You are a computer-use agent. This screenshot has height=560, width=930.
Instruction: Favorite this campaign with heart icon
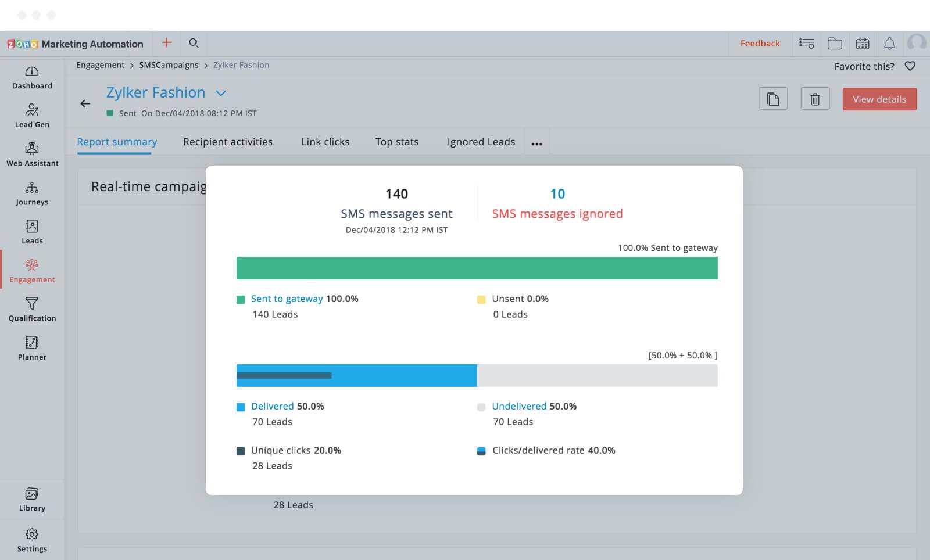click(x=910, y=66)
